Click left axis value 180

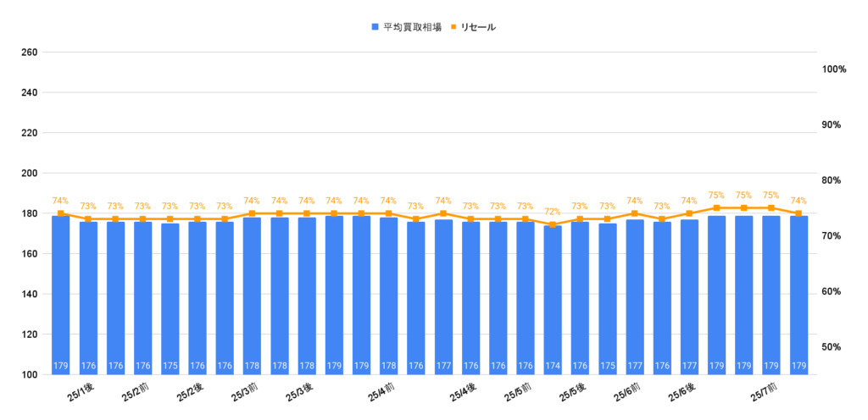[x=30, y=214]
